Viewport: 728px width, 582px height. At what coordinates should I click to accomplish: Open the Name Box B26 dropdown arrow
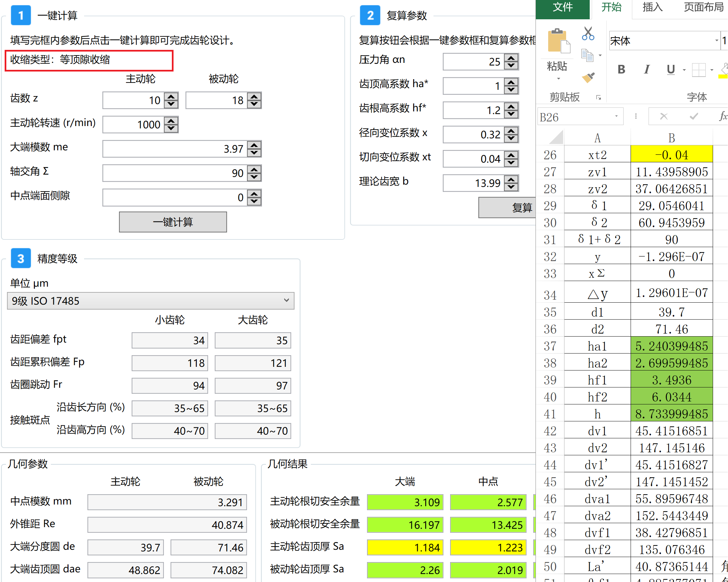[616, 116]
